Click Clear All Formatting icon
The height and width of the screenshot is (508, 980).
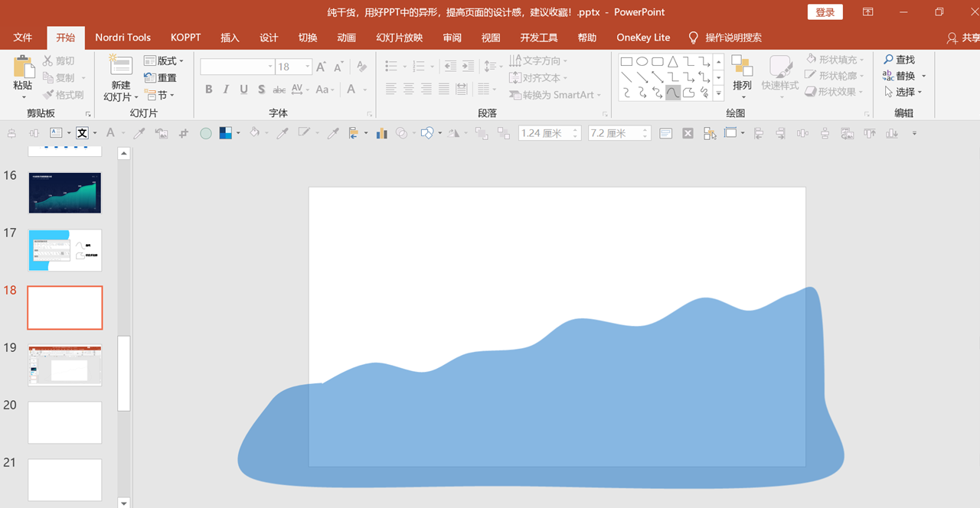pyautogui.click(x=361, y=67)
